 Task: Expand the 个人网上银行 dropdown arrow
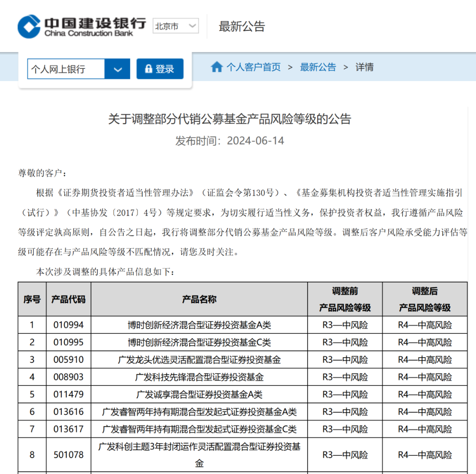point(118,69)
